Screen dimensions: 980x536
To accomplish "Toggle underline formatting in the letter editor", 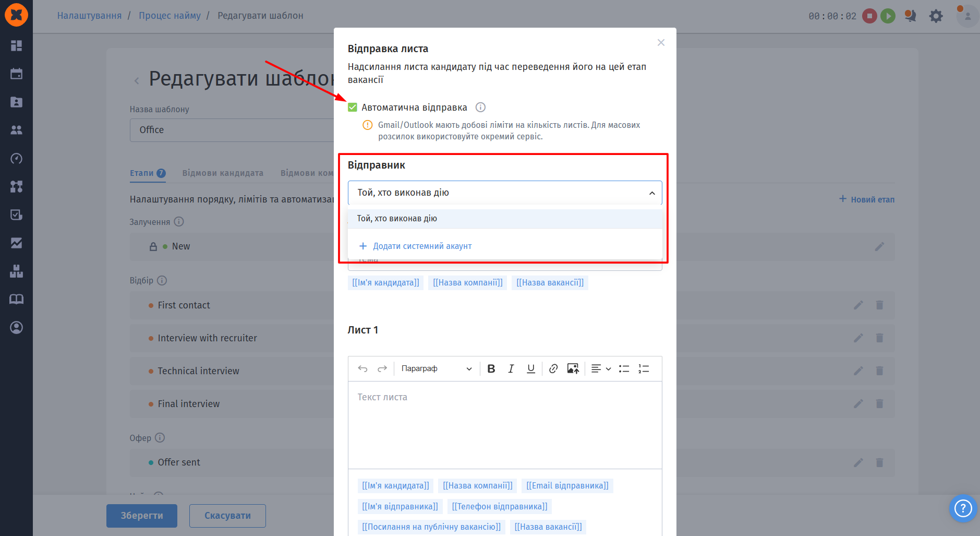I will (531, 369).
